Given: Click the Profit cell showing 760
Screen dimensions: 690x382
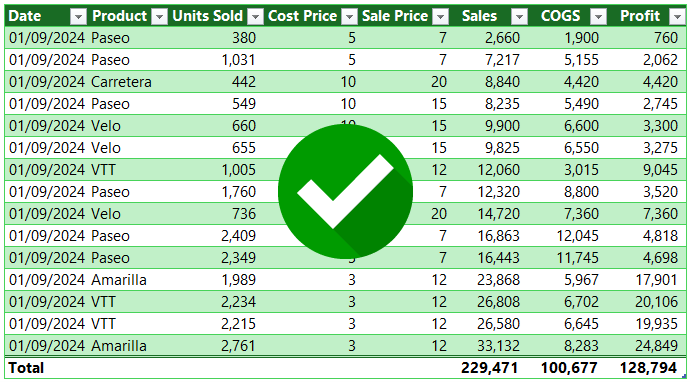Looking at the screenshot, I should click(666, 38).
